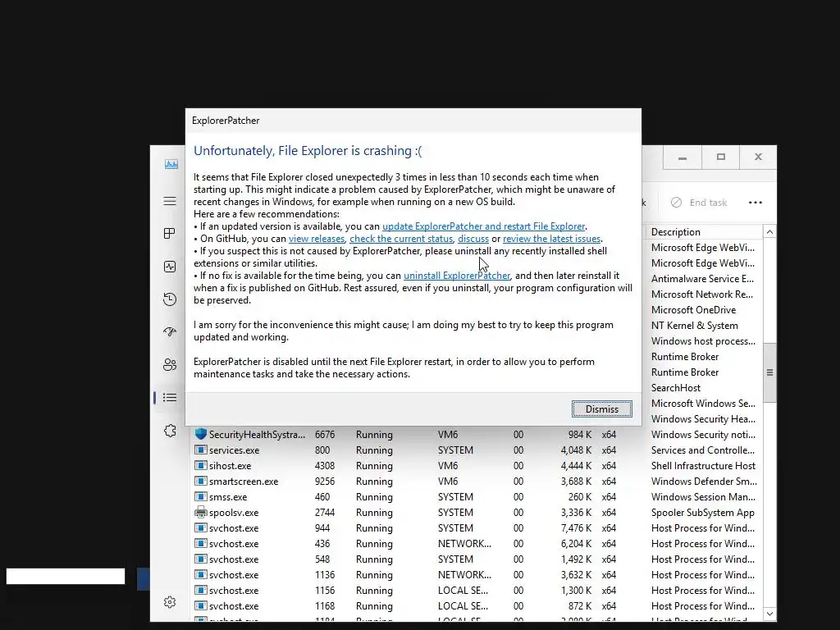The image size is (840, 630).
Task: Click memory value 3,688 K
Action: (576, 481)
